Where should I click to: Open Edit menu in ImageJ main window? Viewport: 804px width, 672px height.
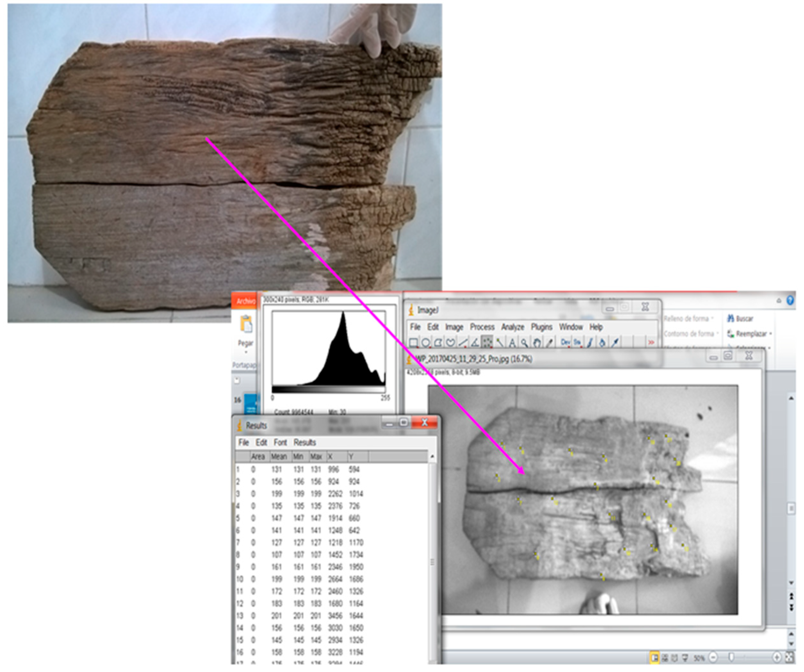(x=433, y=327)
